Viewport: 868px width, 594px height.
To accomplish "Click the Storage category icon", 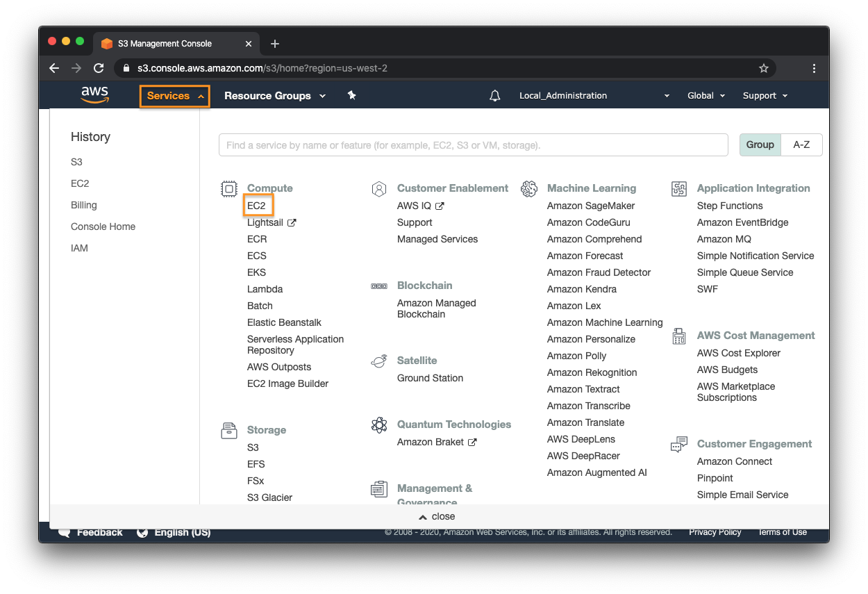I will point(229,430).
